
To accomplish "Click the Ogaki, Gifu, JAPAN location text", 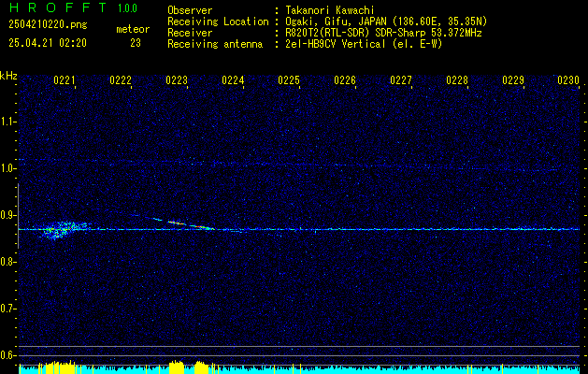I will 386,22.
